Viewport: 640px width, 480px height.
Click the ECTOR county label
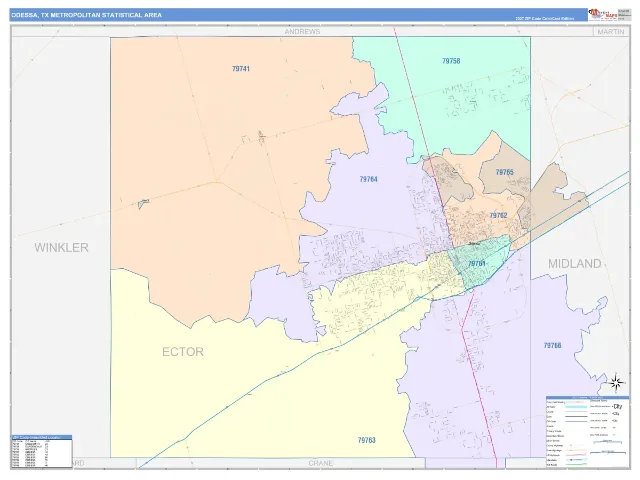coord(183,352)
